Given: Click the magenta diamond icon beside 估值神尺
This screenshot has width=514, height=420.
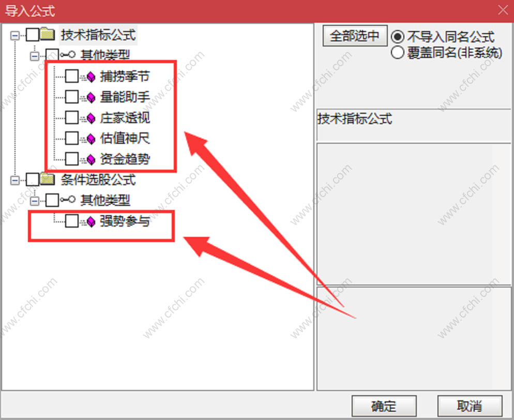Looking at the screenshot, I should coord(91,139).
